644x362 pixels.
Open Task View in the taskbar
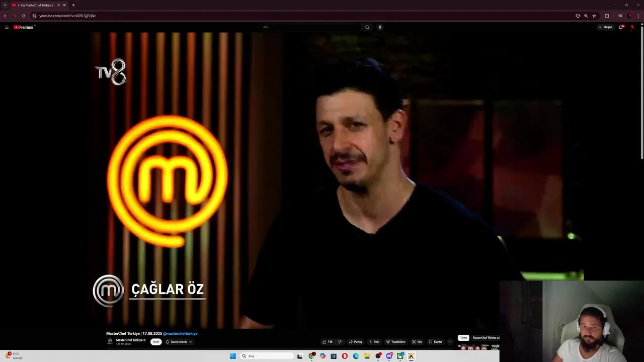coord(300,356)
